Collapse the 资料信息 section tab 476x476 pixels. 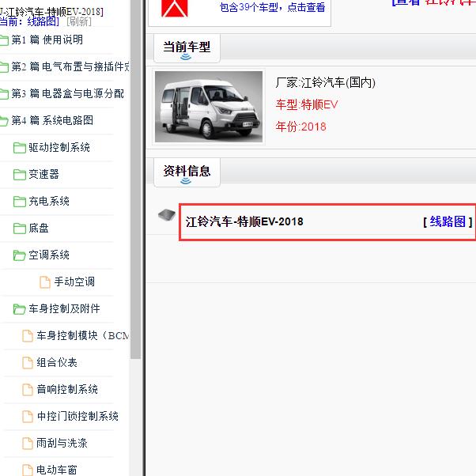[187, 172]
